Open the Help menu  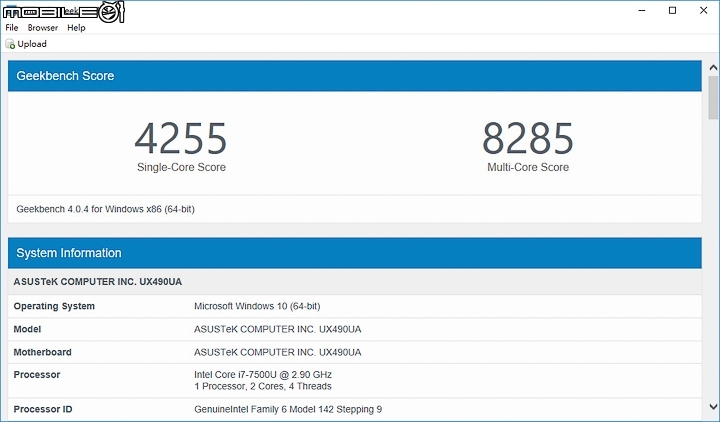(x=76, y=28)
